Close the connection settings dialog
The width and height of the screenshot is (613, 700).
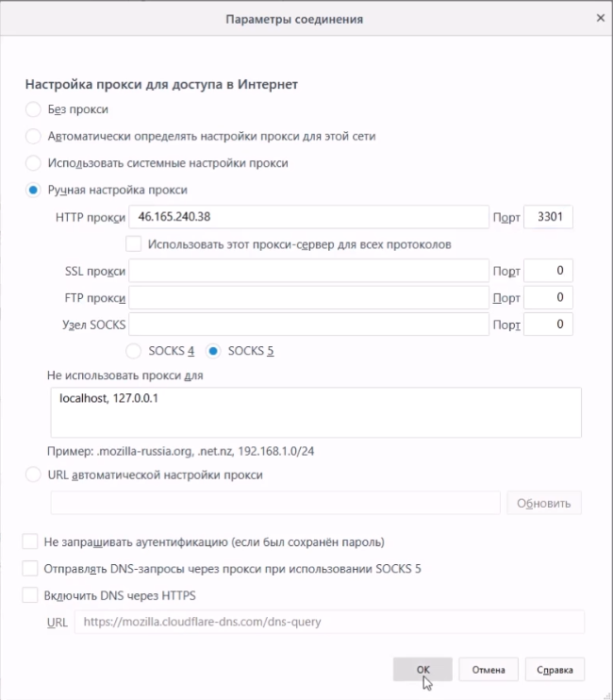(x=600, y=18)
